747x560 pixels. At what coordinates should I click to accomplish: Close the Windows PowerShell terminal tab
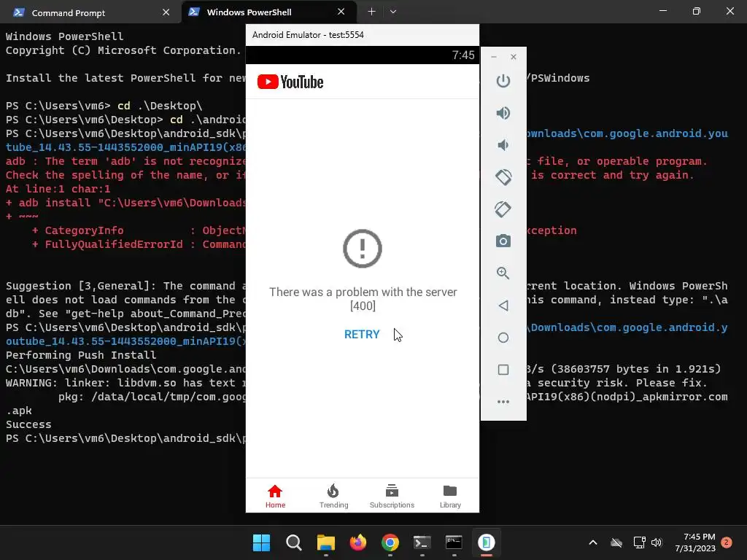tap(341, 12)
